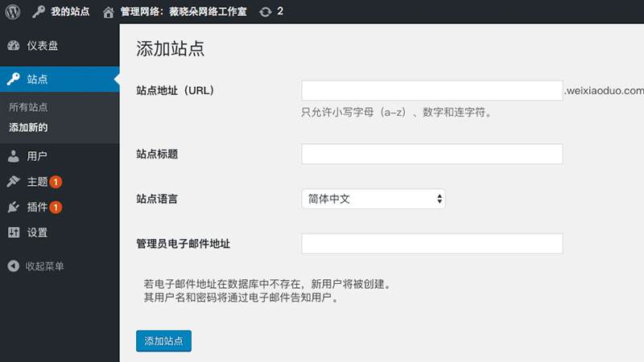Click the blue 添加站点 submit button

tap(163, 341)
